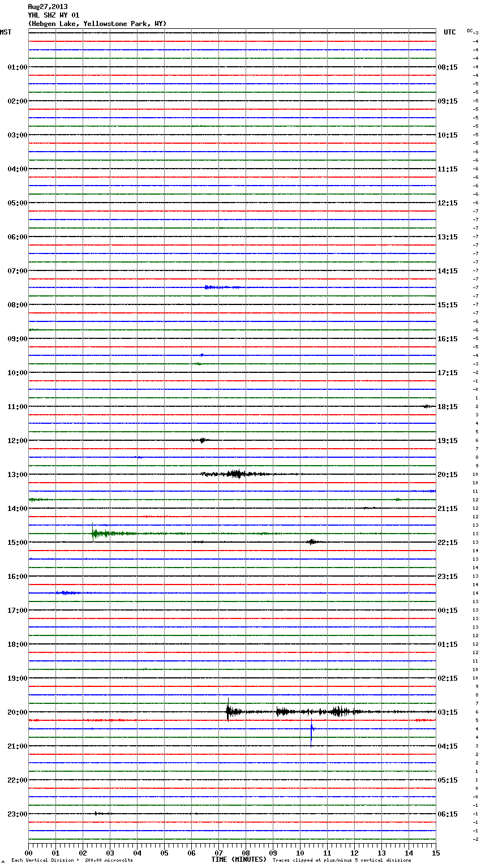This screenshot has height=868, width=481.
Task: Click minute tick 00 on bottom axis
Action: pyautogui.click(x=28, y=852)
